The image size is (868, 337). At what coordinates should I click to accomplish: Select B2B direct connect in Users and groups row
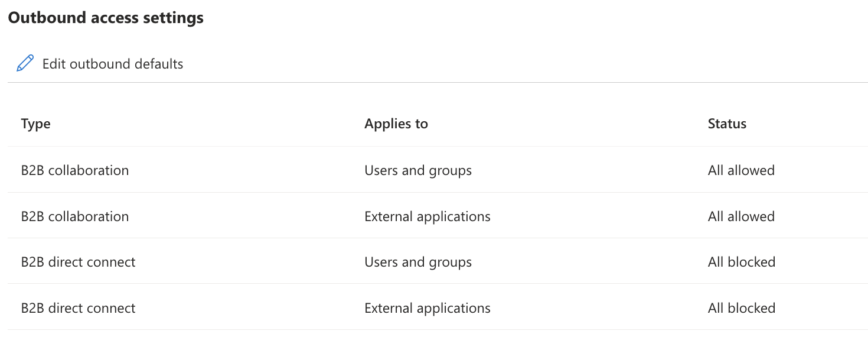point(79,262)
